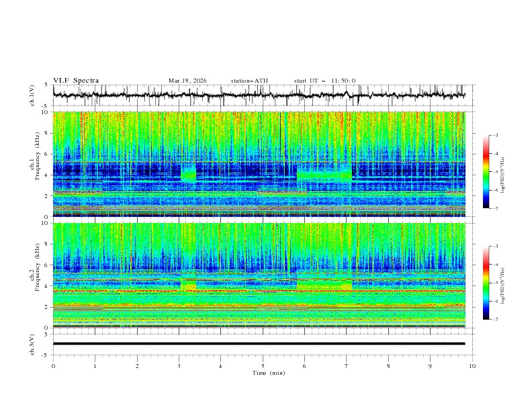Click the 'Time (min)' axis label
The width and height of the screenshot is (532, 411).
(269, 373)
